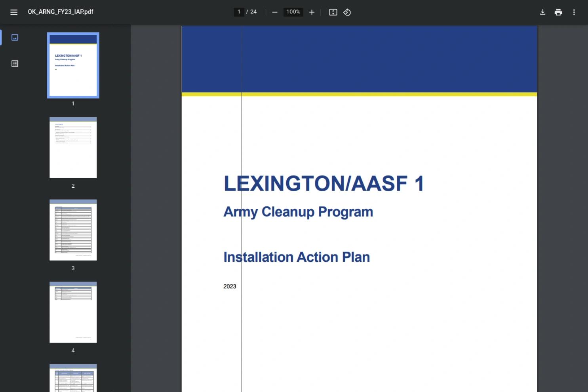Image resolution: width=588 pixels, height=392 pixels.
Task: Click the Army Cleanup Program heading
Action: 299,212
